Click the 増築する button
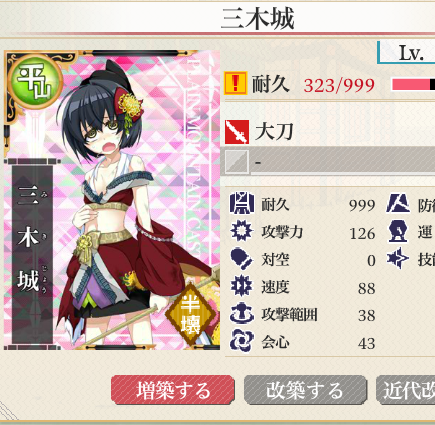 point(173,390)
